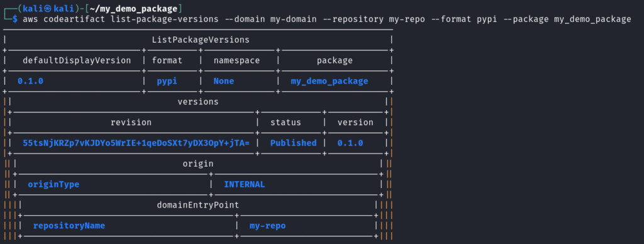Click the revision hash '55tsNjKRZp7vKJDYo5WrIE+...'
The image size is (644, 244).
point(136,143)
